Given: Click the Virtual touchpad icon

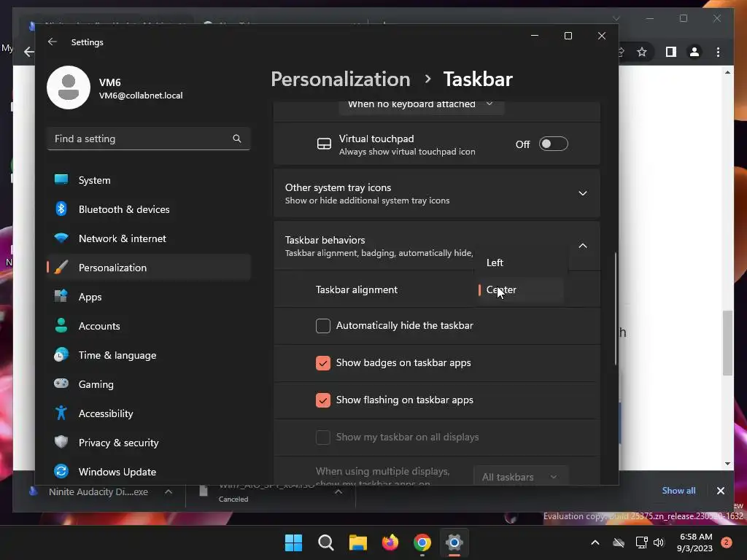Looking at the screenshot, I should [324, 144].
